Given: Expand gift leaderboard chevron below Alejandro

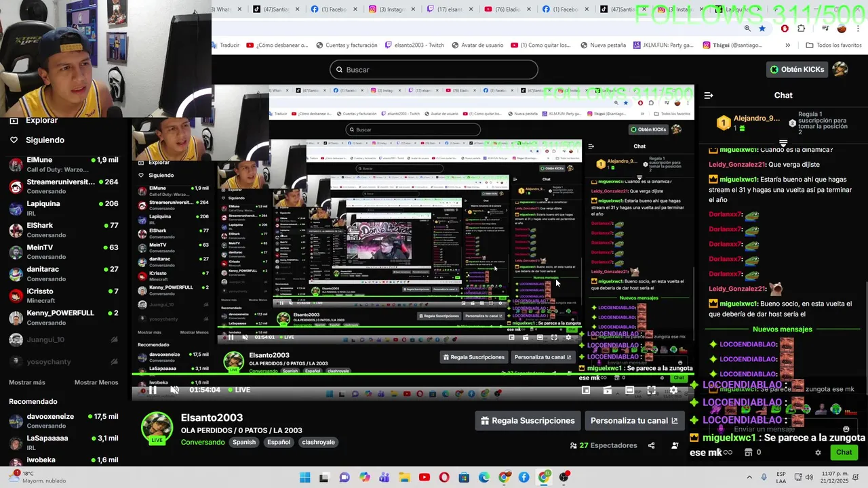Looking at the screenshot, I should [783, 143].
